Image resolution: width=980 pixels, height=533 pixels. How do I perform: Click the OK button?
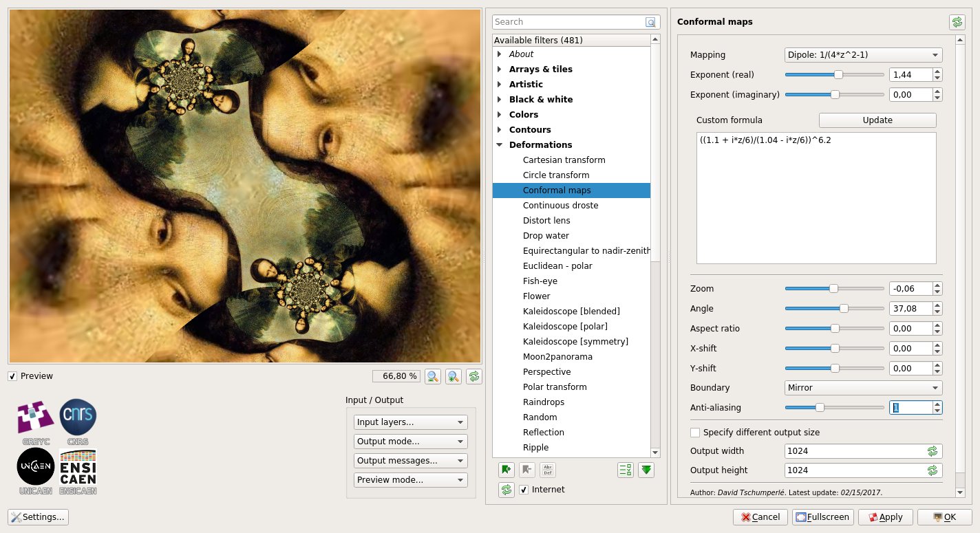944,517
